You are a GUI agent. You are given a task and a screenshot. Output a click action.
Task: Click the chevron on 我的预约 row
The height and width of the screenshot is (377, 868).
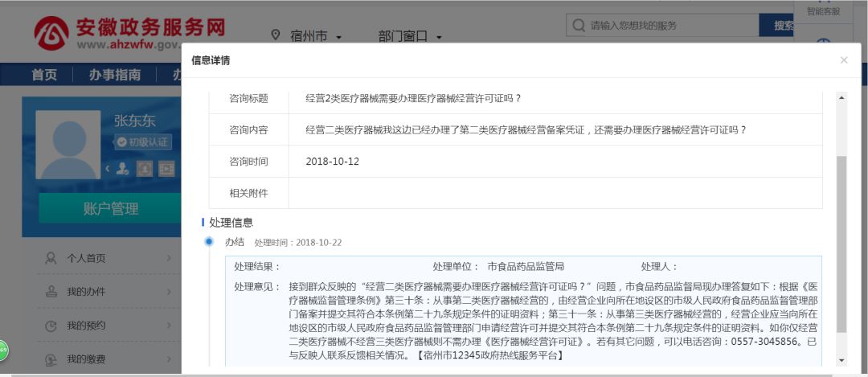[169, 326]
